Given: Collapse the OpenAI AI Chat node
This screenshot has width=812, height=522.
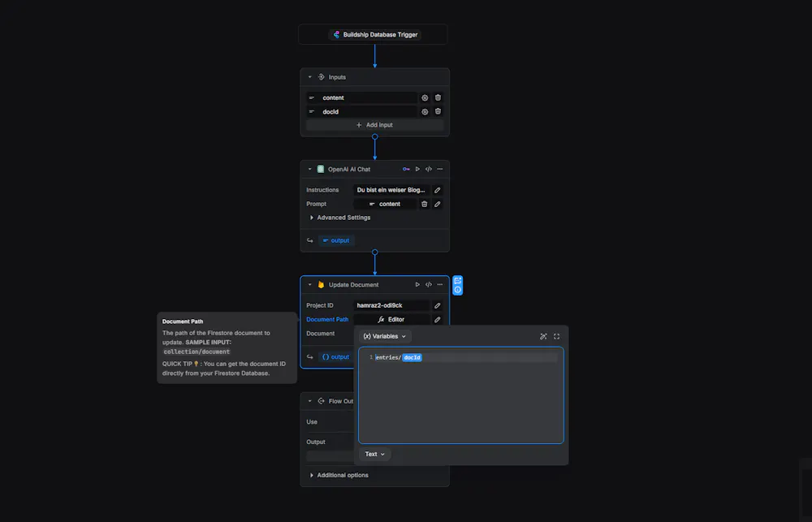Looking at the screenshot, I should point(309,170).
